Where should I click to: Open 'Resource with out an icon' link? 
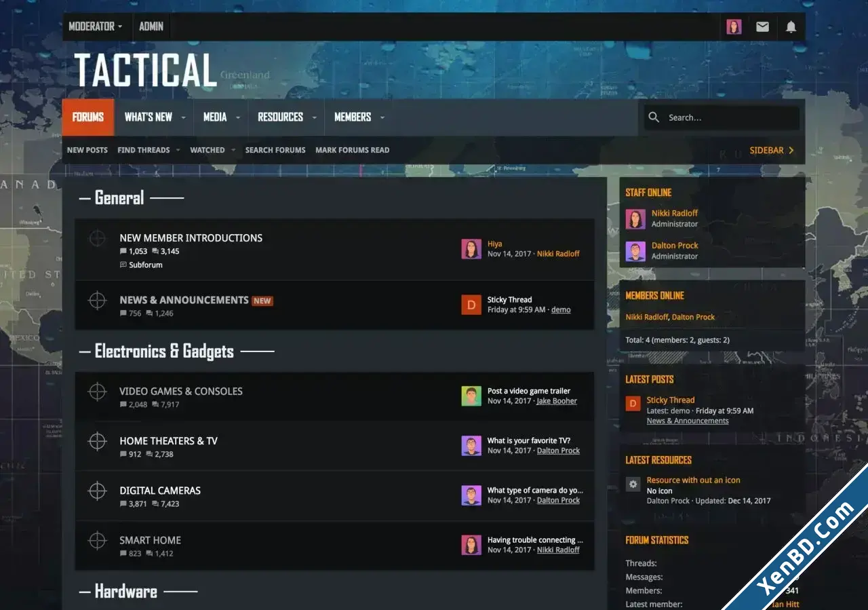[x=694, y=480]
